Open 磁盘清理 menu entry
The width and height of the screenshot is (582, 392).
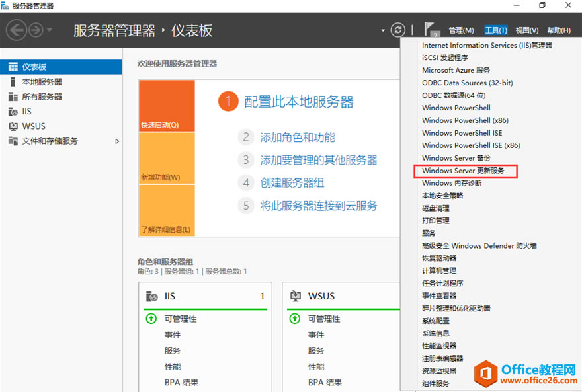tap(436, 208)
